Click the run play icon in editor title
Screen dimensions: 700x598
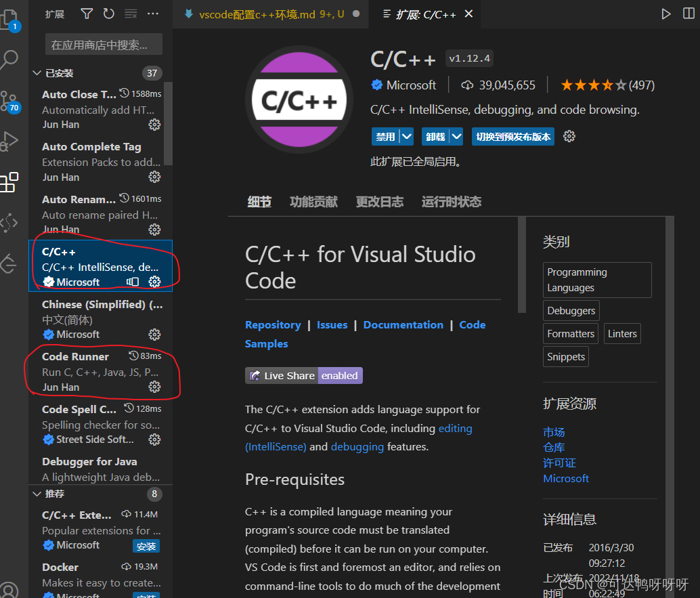tap(665, 14)
